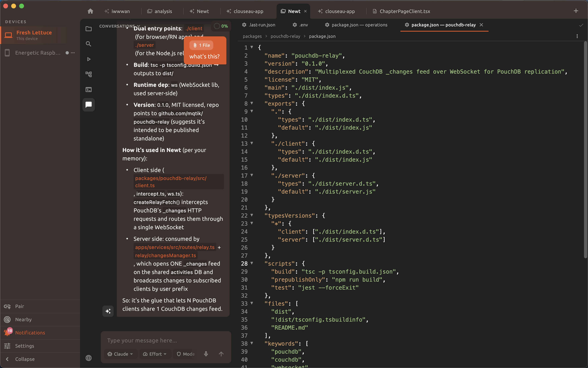Click the 1 File attachment chip
The height and width of the screenshot is (368, 588).
click(202, 45)
